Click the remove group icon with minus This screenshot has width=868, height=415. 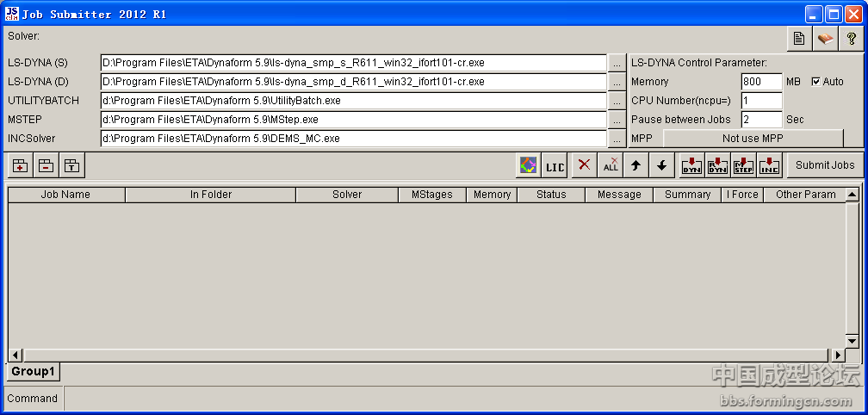(45, 166)
